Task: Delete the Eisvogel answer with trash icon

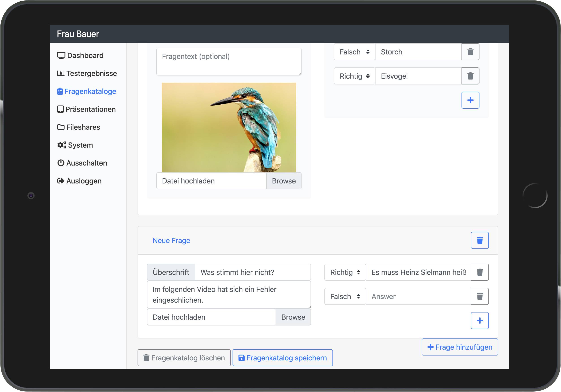Action: tap(470, 76)
